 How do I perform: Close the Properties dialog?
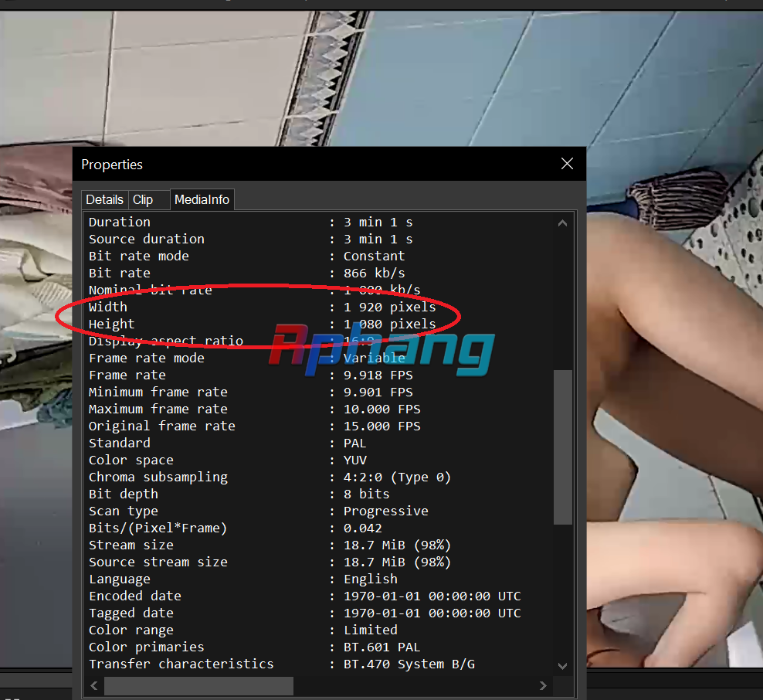pos(567,164)
